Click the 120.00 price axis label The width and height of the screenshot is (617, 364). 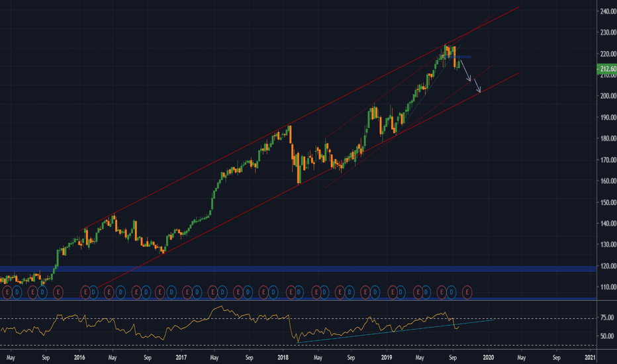608,266
